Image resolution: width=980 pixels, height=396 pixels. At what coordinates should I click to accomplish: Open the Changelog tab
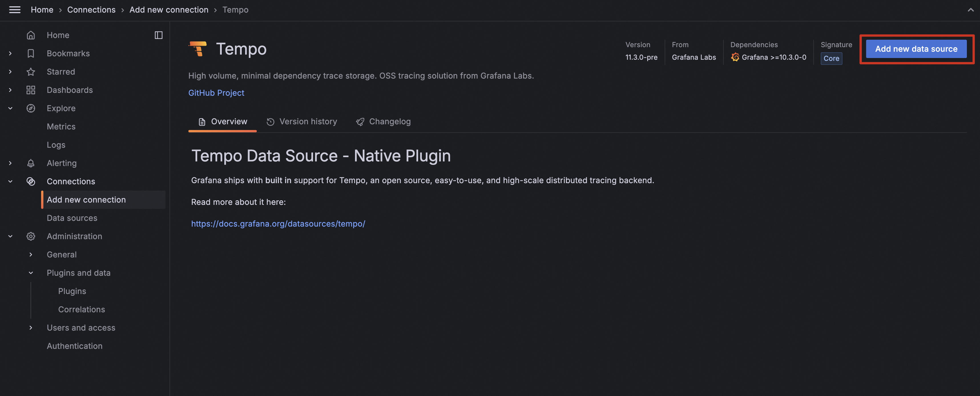383,121
